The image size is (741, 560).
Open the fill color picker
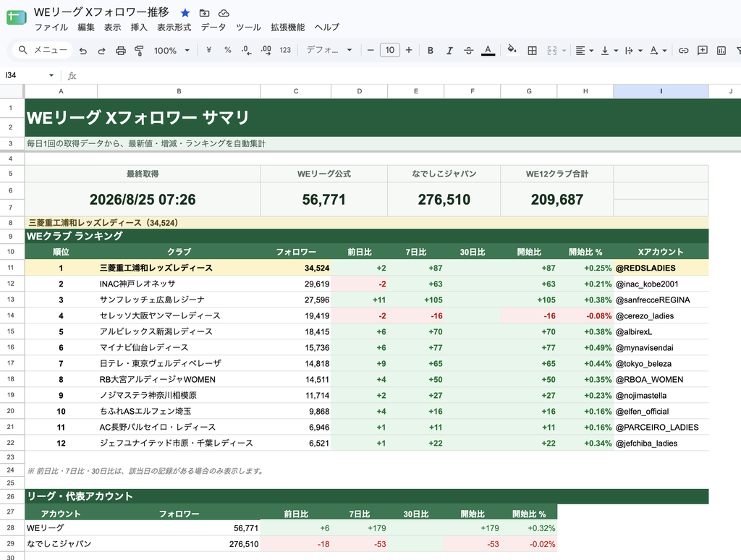coord(512,50)
